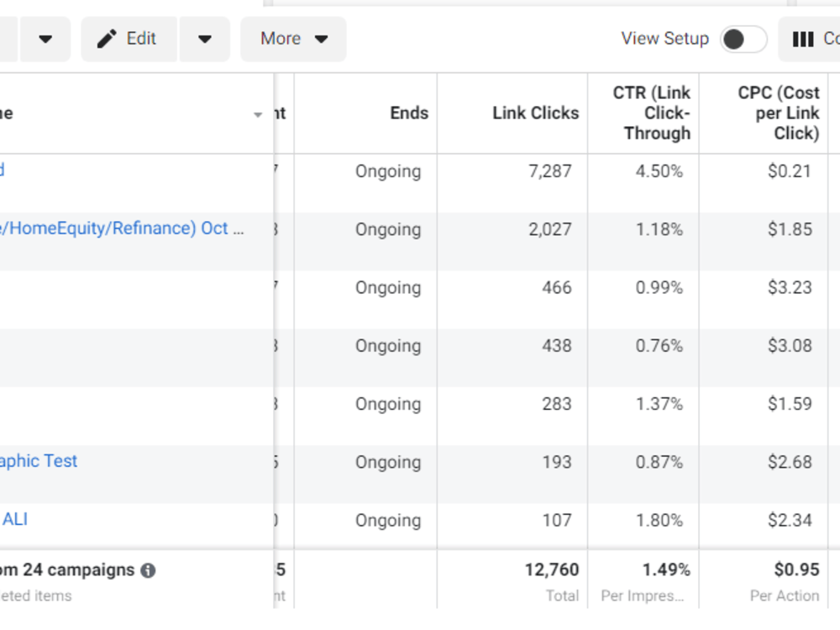Click the CPC (Cost per Link Click) header
Screen dimensions: 840x630
click(x=779, y=113)
